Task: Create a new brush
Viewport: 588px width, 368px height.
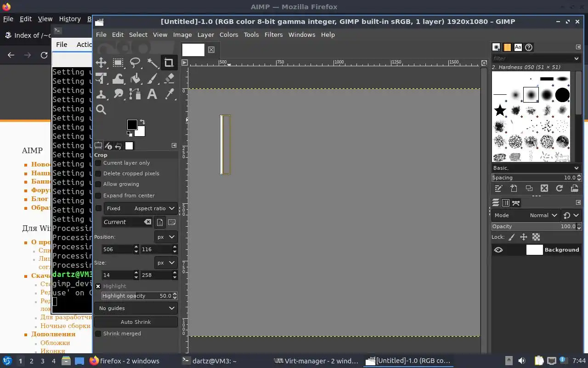Action: tap(514, 188)
